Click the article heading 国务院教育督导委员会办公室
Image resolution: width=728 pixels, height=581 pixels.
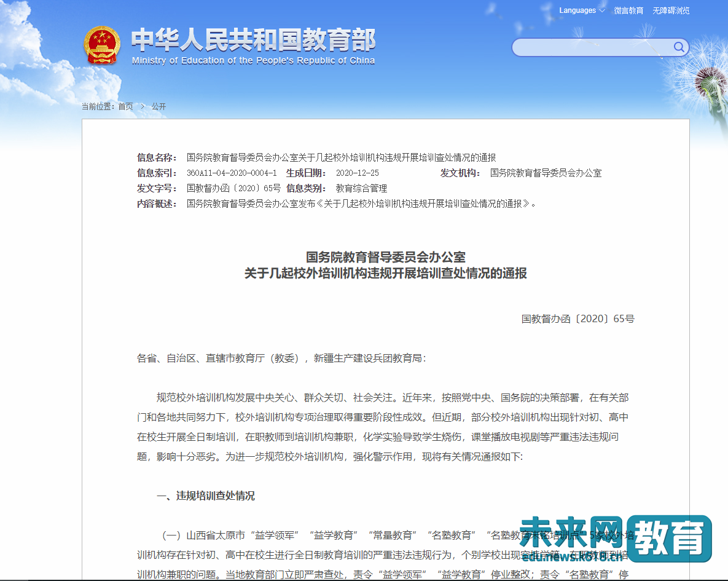(385, 257)
